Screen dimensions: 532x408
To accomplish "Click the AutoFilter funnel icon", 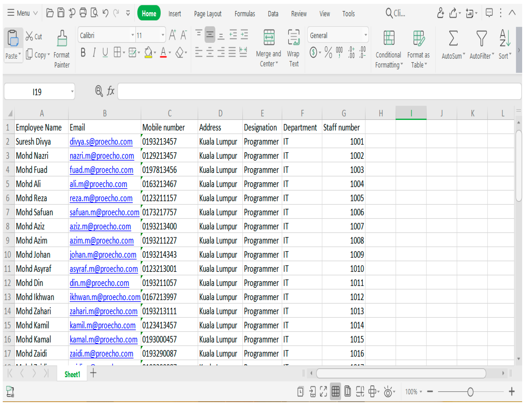I will tap(481, 38).
